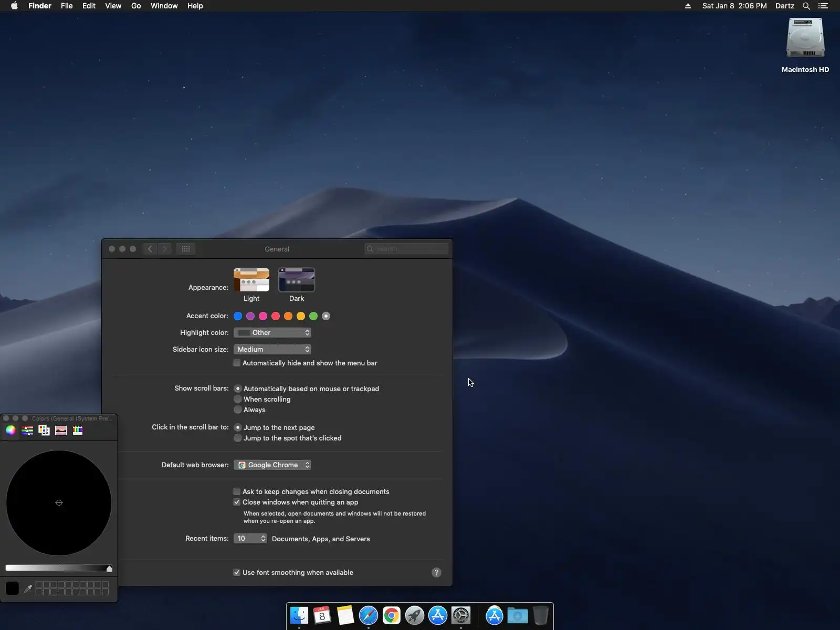
Task: Launch Google Chrome from the Dock
Action: tap(392, 615)
